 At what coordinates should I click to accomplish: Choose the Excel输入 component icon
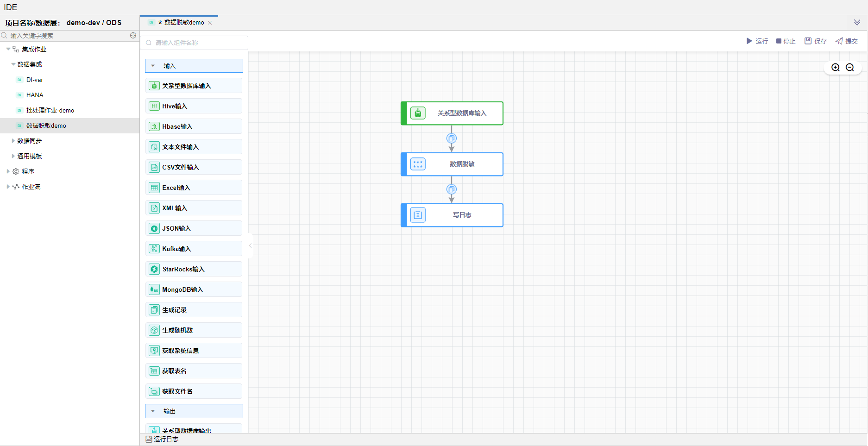154,188
